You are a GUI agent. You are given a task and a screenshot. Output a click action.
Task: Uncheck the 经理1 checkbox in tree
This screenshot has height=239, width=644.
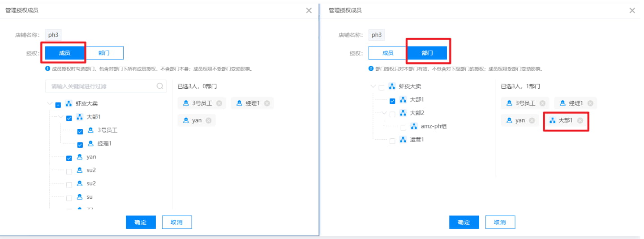point(80,145)
